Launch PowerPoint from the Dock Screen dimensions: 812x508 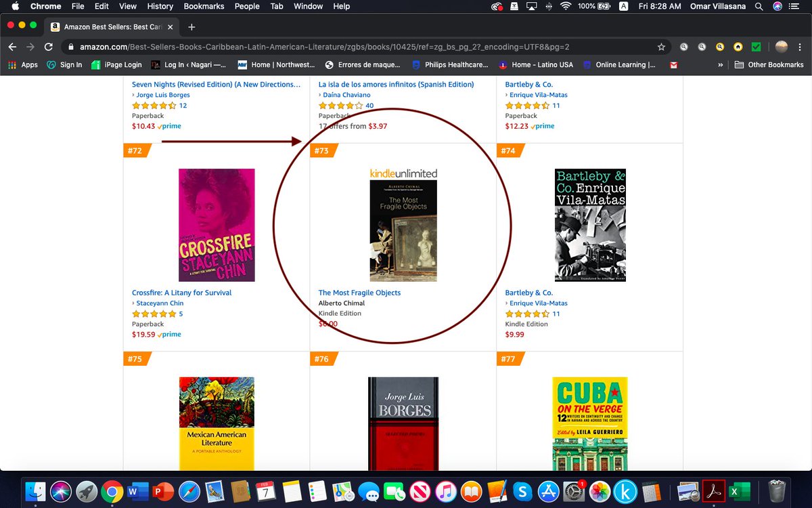[x=164, y=490]
